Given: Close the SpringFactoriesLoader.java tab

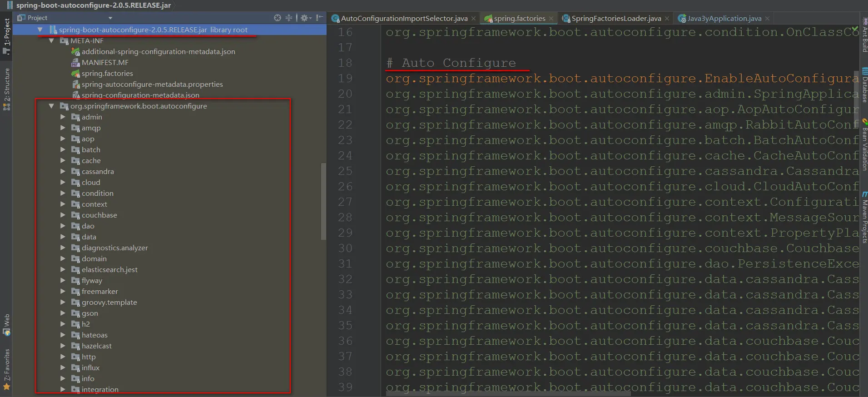Looking at the screenshot, I should (x=667, y=19).
